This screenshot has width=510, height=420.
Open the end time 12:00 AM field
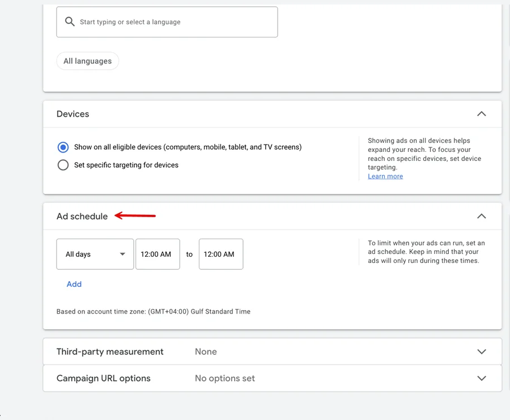(221, 254)
